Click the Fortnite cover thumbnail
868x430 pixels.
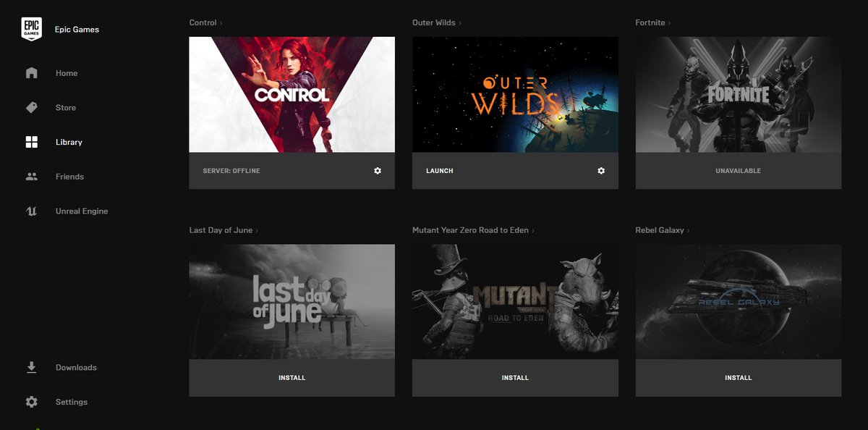tap(738, 94)
